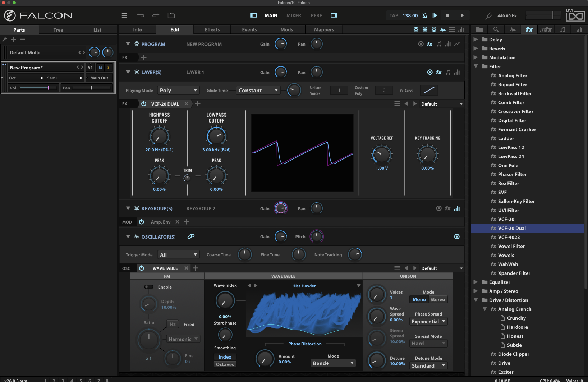
Task: Click the link icon beside OSCILLATOR(S)
Action: coord(191,236)
